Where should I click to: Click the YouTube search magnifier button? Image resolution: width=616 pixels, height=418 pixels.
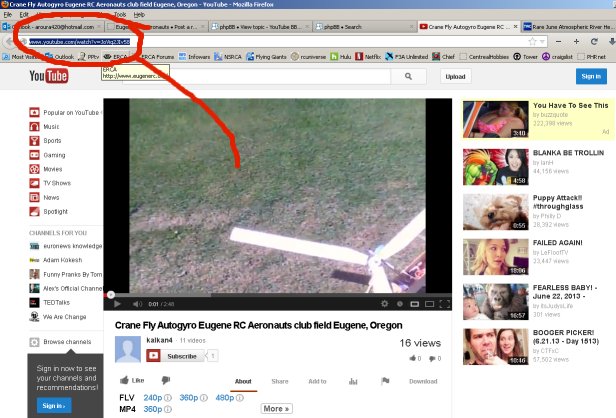pyautogui.click(x=409, y=76)
